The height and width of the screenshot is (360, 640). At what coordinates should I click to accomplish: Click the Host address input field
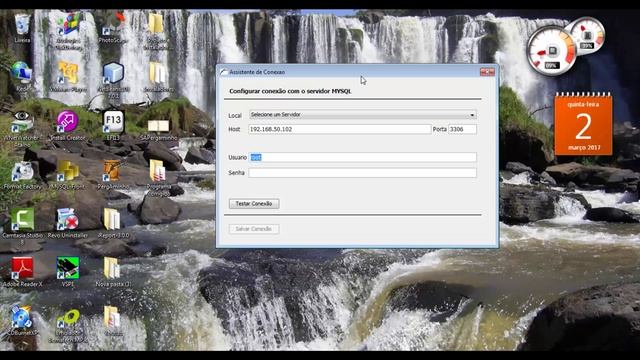click(340, 129)
